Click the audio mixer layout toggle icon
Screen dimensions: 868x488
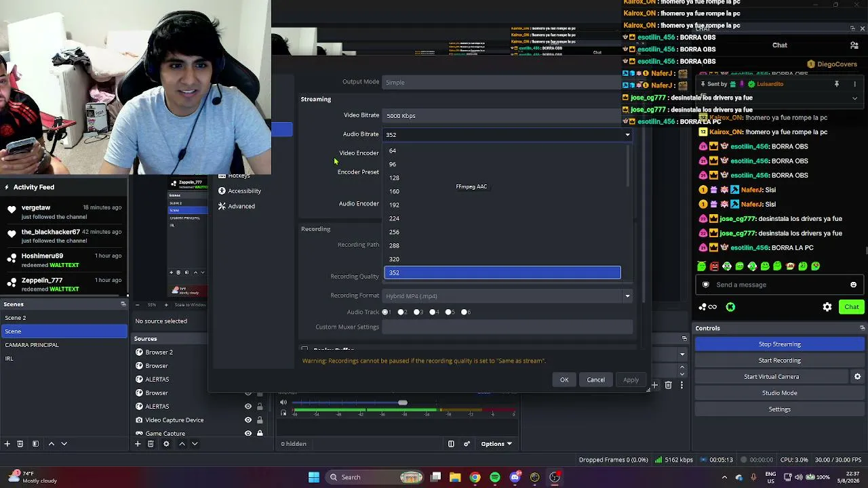[x=451, y=444]
